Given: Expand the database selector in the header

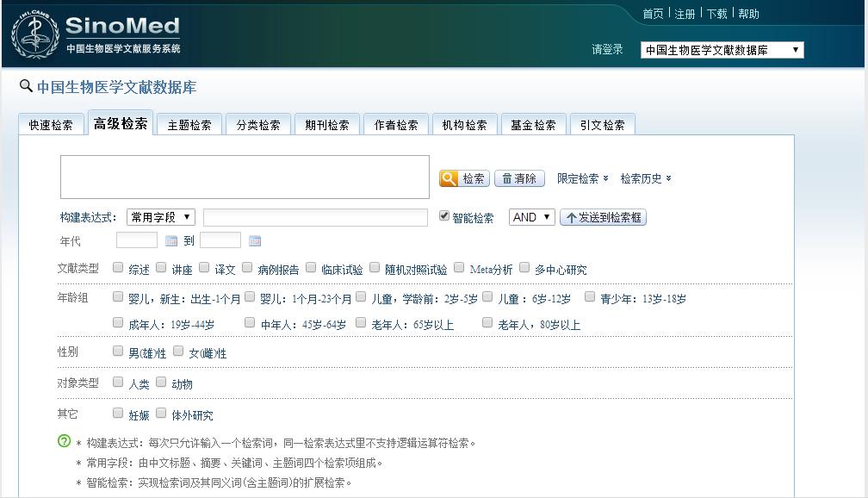Looking at the screenshot, I should click(722, 50).
